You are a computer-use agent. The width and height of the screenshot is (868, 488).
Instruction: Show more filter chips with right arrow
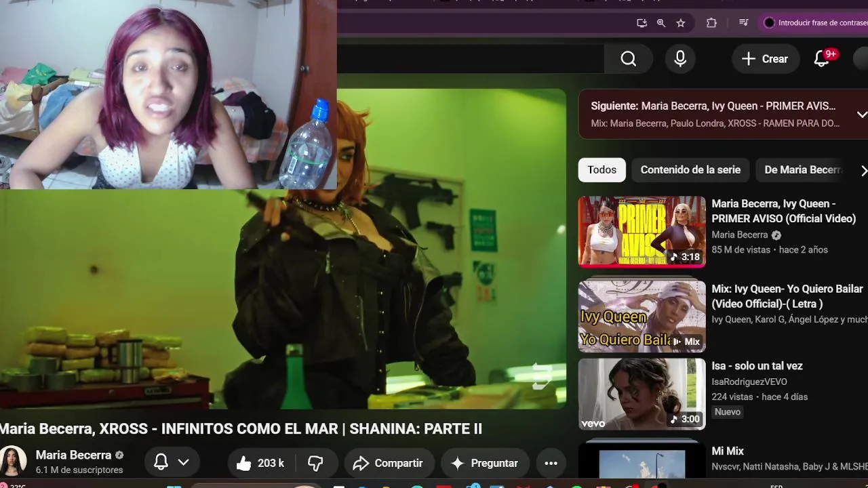point(863,171)
